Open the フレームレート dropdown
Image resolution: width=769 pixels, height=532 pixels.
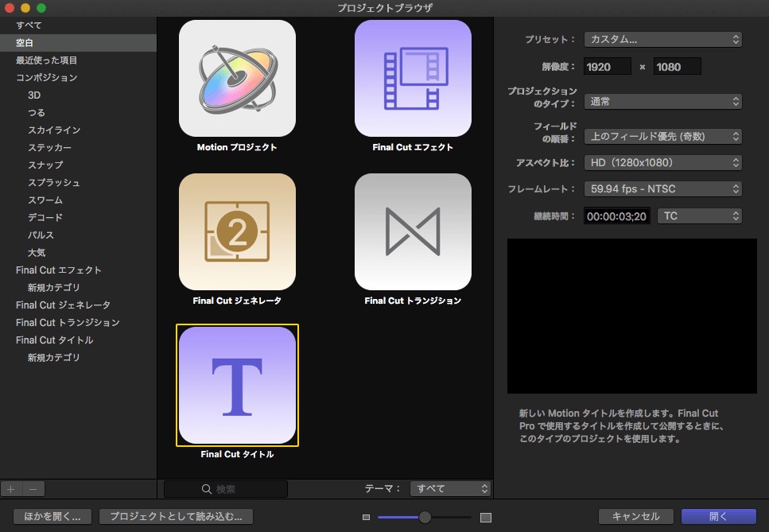662,188
